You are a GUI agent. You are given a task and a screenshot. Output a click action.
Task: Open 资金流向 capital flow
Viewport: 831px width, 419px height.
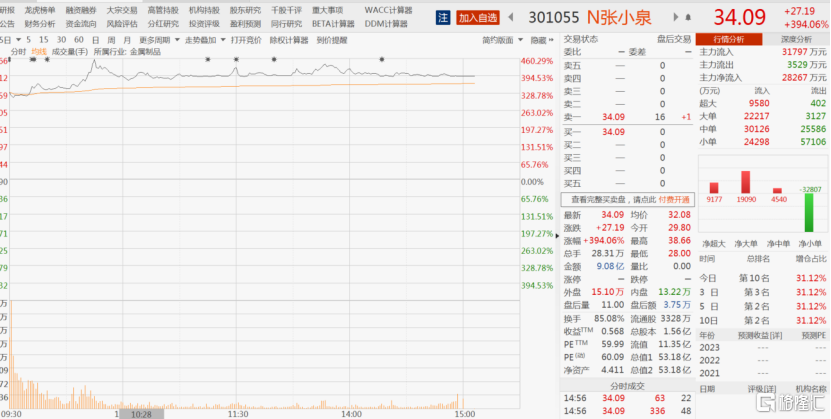[81, 24]
